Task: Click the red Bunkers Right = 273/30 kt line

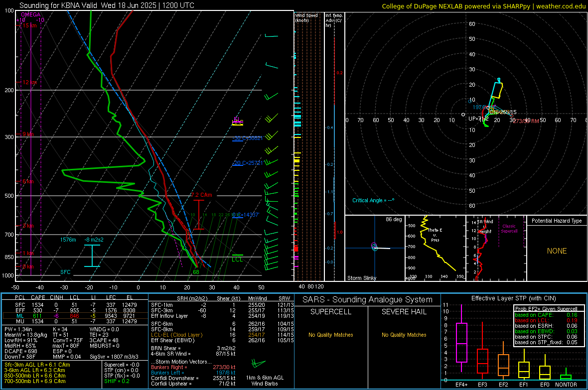Action: pos(193,367)
